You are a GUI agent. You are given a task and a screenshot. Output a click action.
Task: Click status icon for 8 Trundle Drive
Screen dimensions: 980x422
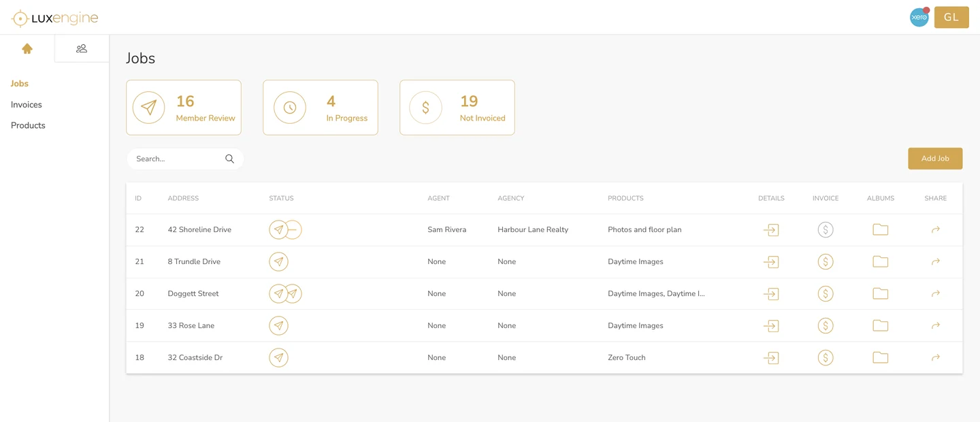coord(279,262)
